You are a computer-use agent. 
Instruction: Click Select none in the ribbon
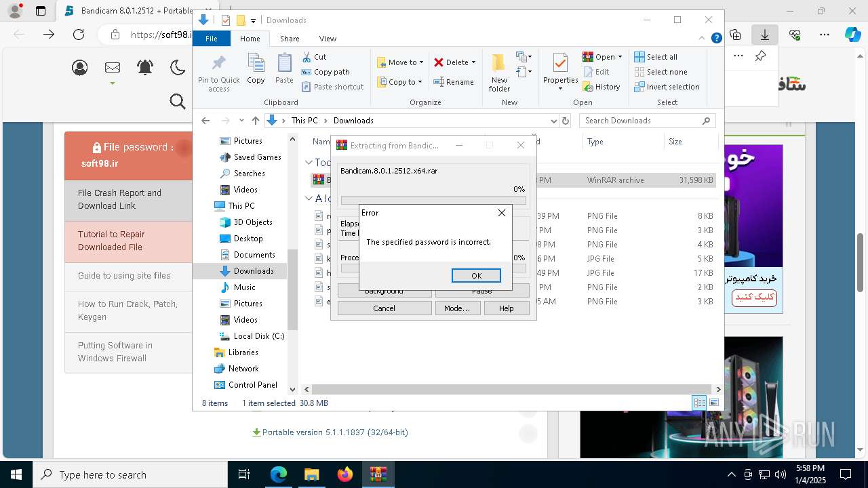(660, 72)
